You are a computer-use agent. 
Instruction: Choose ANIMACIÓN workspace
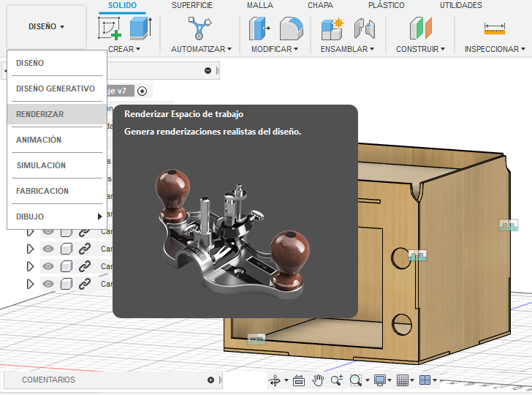pos(57,140)
